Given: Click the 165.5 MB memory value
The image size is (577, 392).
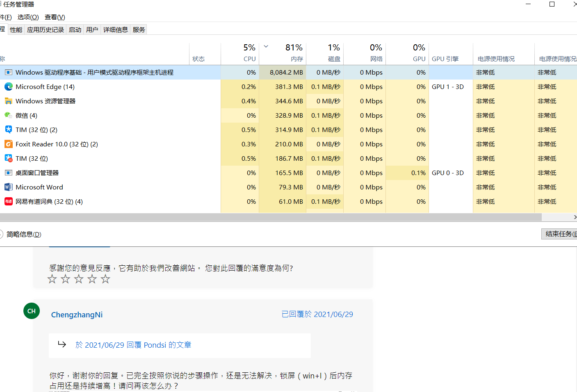Looking at the screenshot, I should [289, 173].
